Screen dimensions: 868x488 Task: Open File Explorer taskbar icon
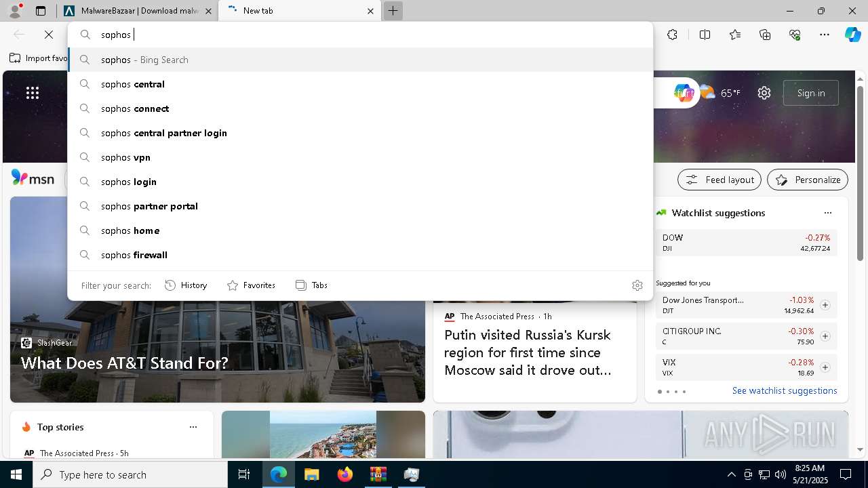point(311,474)
